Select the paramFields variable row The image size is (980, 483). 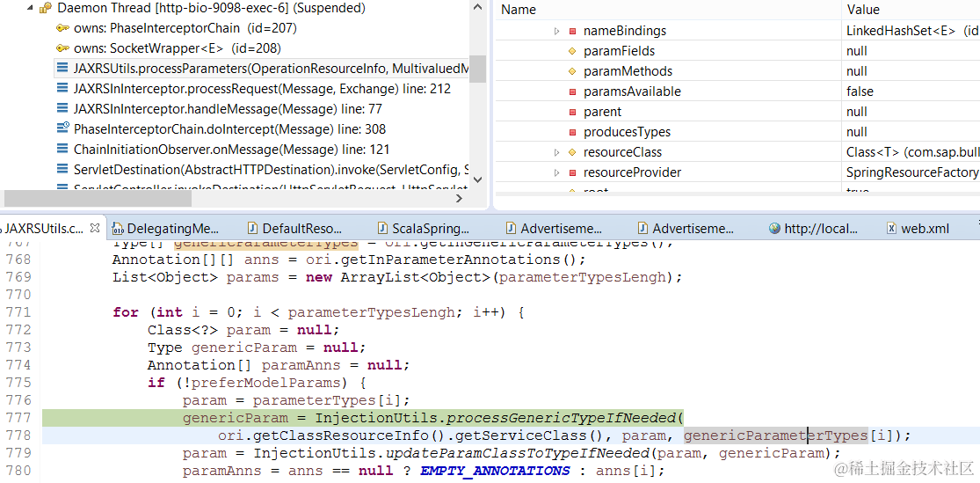[737, 51]
